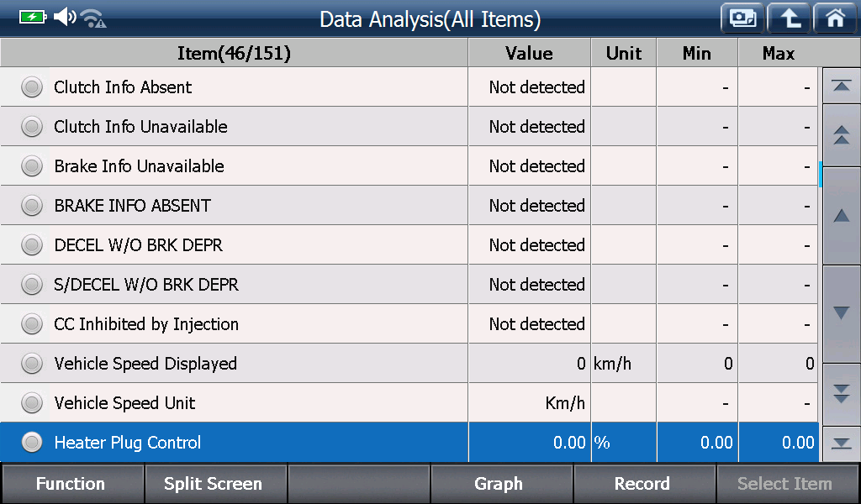861x504 pixels.
Task: Click the Item(46/151) column header
Action: (234, 53)
